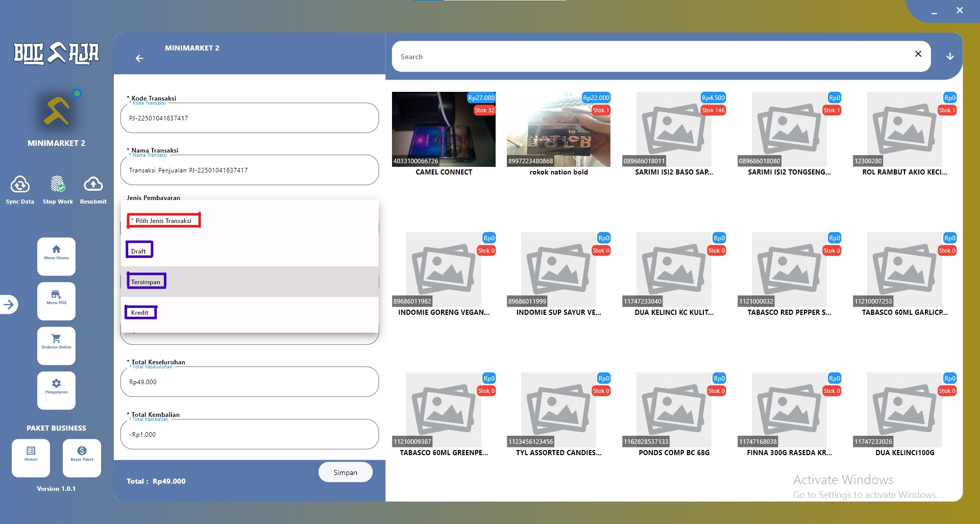Click barcode 089686018011 label
This screenshot has width=980, height=524.
pos(644,161)
